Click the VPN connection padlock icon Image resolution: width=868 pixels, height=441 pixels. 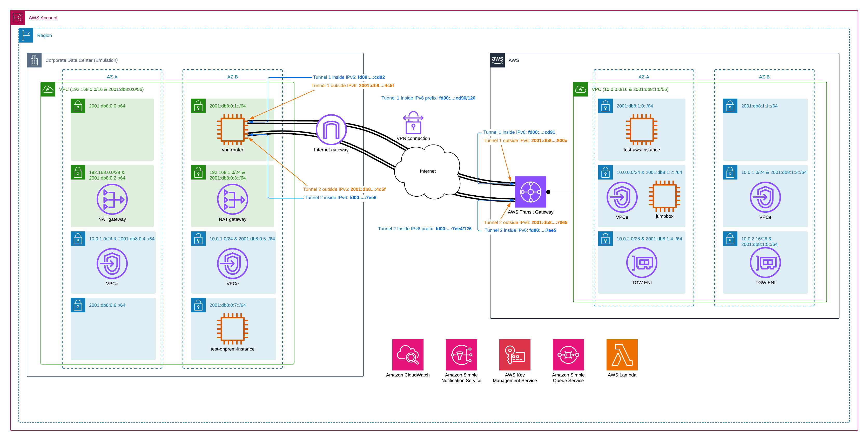(x=413, y=123)
